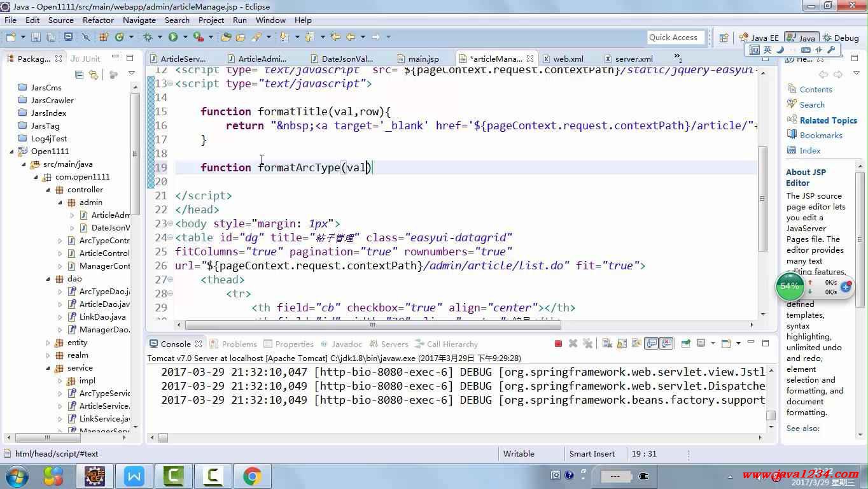
Task: Toggle IME moon (half-width) icon
Action: coord(780,50)
